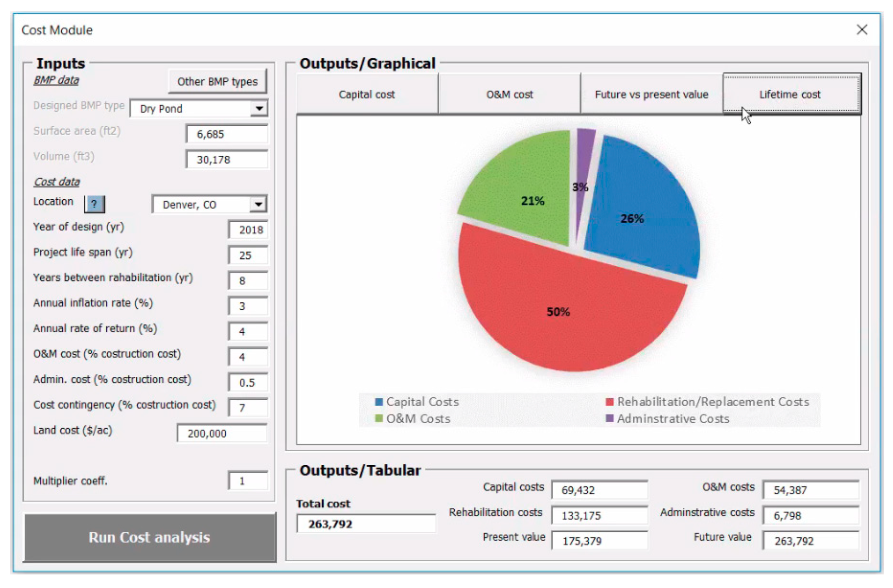Click the Rehabilitation costs output value 133,175
Viewport: 893px width, 588px height.
coord(600,516)
